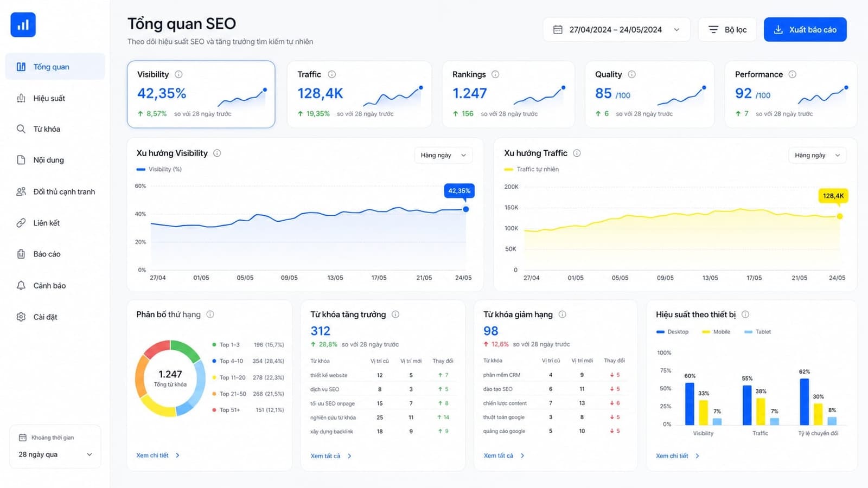
Task: Toggle Top 4–10 legend item
Action: click(x=248, y=361)
